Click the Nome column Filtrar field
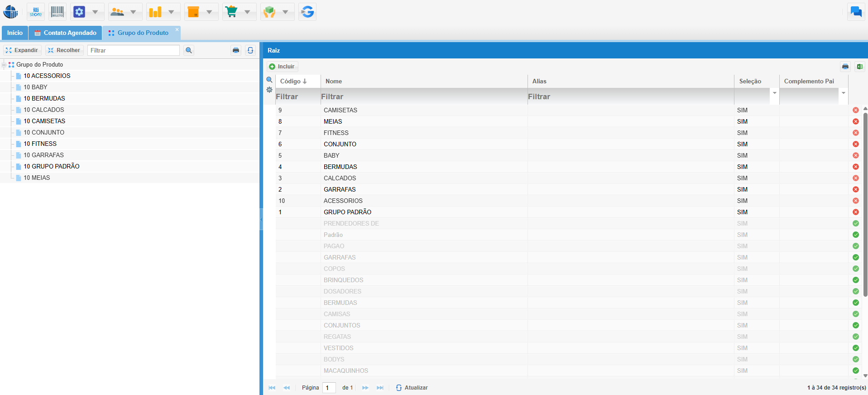Viewport: 868px width, 395px height. click(x=423, y=96)
